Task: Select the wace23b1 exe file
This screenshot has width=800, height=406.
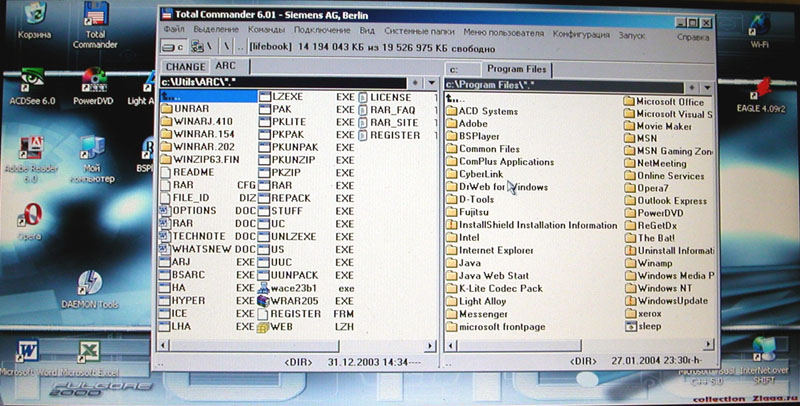Action: pyautogui.click(x=306, y=288)
